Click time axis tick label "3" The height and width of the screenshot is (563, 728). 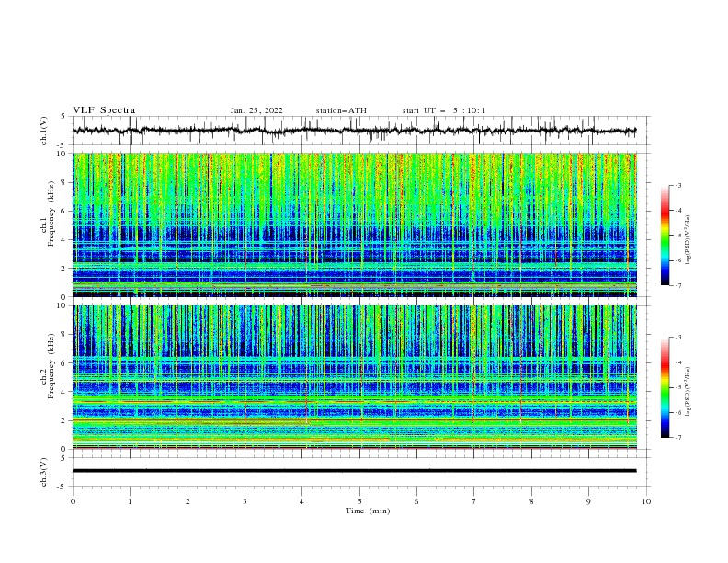click(x=245, y=501)
